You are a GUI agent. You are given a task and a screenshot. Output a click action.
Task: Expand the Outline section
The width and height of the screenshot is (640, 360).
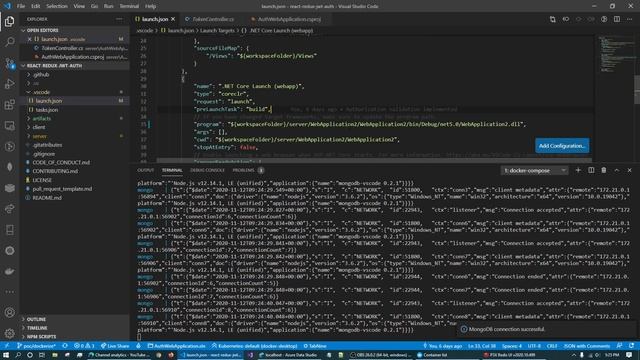(x=76, y=319)
